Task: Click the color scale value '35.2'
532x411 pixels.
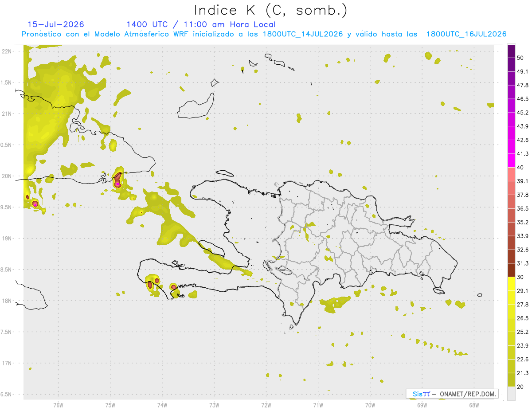Action: pyautogui.click(x=522, y=222)
